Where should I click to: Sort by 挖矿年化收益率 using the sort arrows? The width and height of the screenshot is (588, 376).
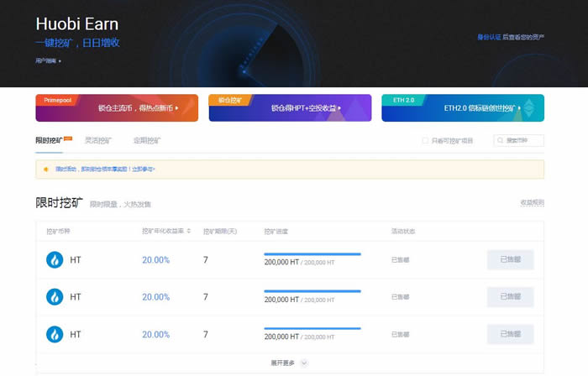pyautogui.click(x=189, y=231)
